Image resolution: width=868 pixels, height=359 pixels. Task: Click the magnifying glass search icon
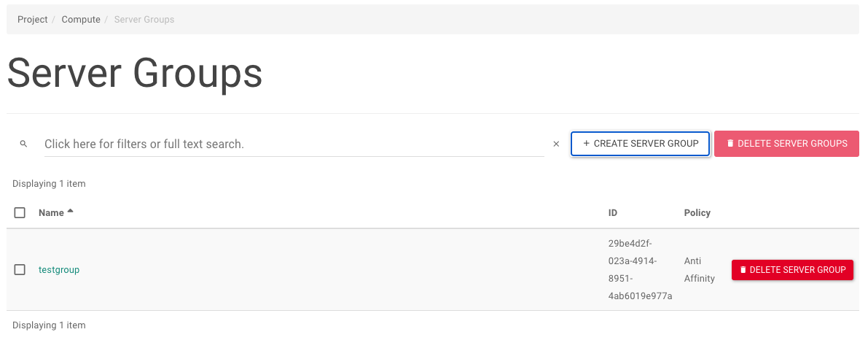tap(23, 144)
